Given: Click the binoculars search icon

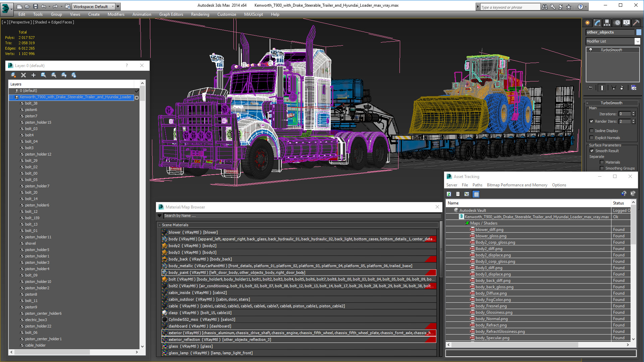Looking at the screenshot, I should [x=545, y=7].
